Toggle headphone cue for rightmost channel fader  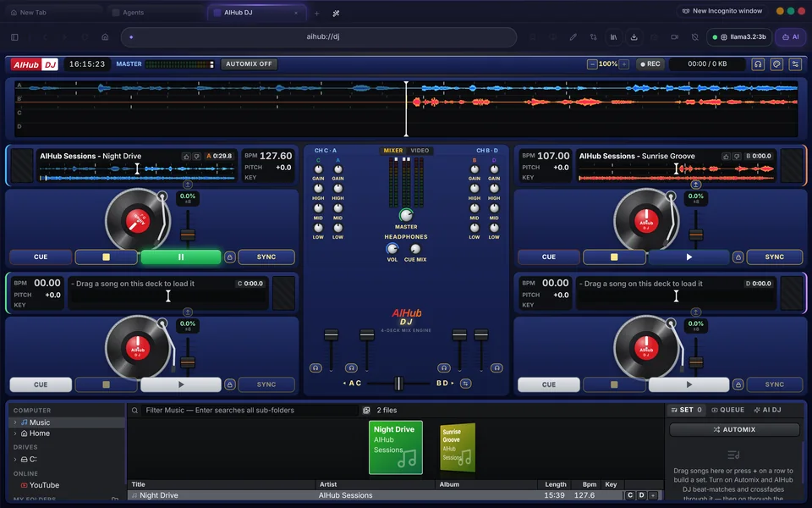pos(497,368)
